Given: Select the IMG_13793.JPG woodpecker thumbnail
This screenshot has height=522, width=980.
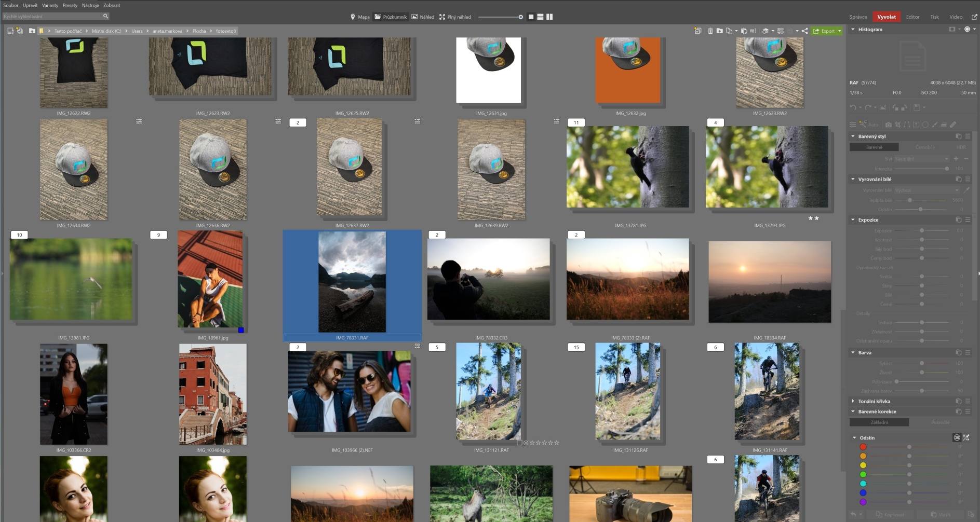Looking at the screenshot, I should point(767,167).
